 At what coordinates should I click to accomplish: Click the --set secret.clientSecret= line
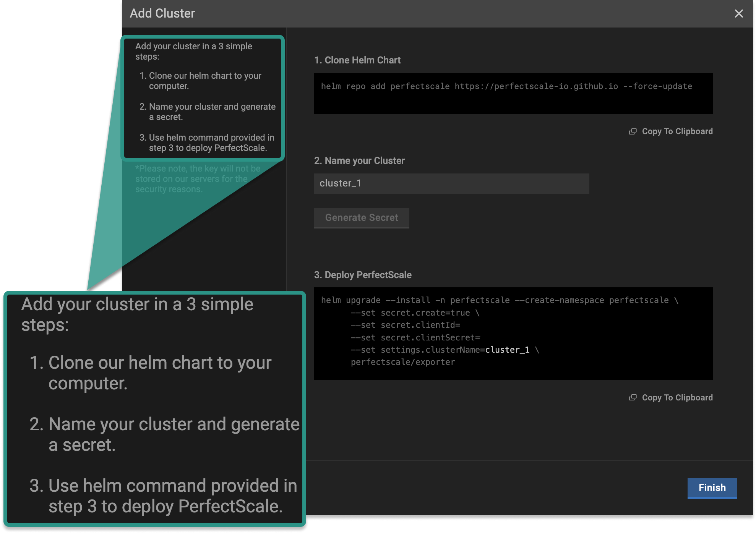(415, 338)
